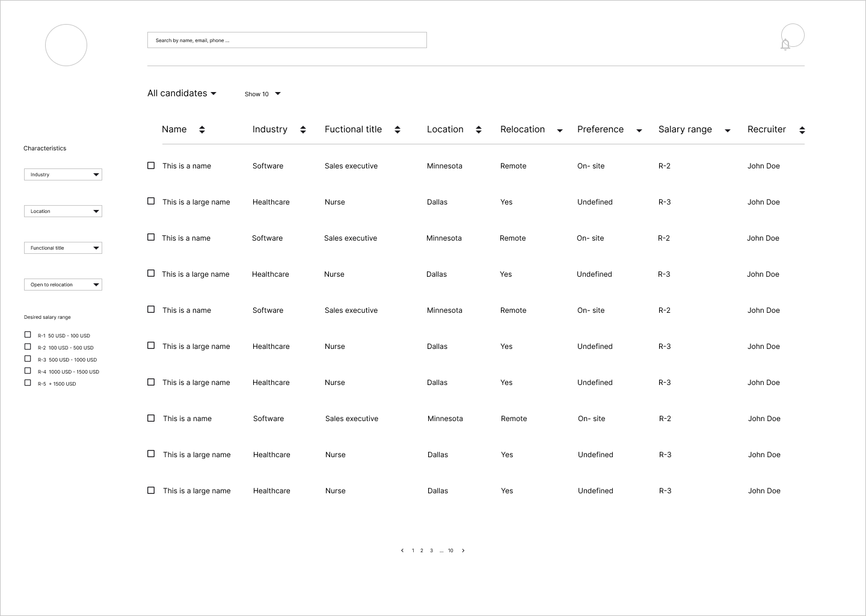Check R-5 + 1500 USD
Screen dimensions: 866x616
pyautogui.click(x=28, y=383)
